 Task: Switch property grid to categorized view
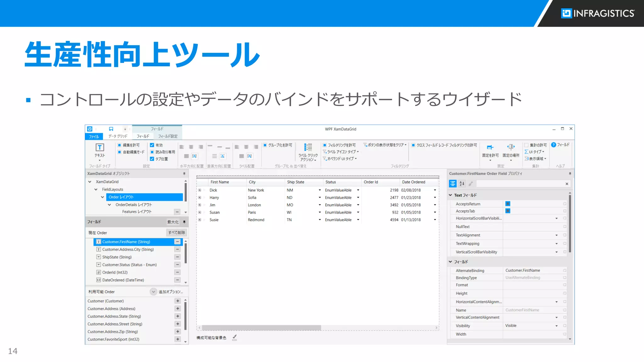tap(453, 184)
